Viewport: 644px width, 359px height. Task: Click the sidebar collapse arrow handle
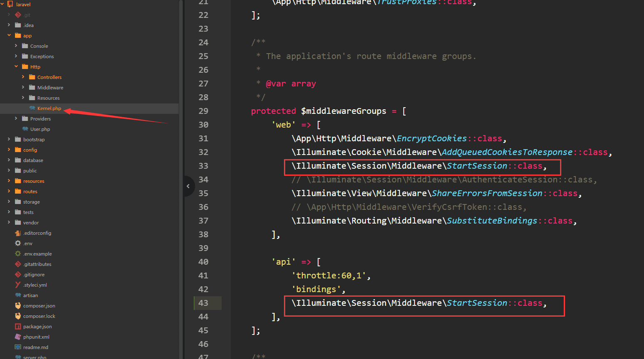tap(188, 186)
